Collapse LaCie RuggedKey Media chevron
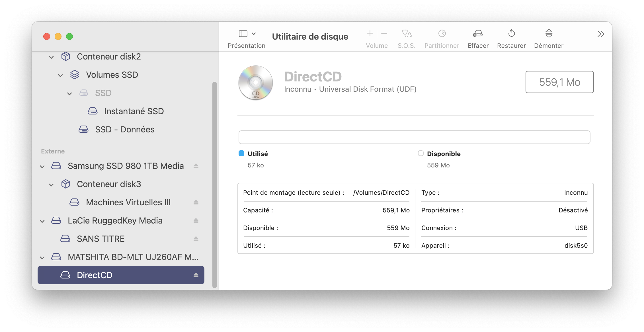Screen dimensions: 644x332 point(42,221)
